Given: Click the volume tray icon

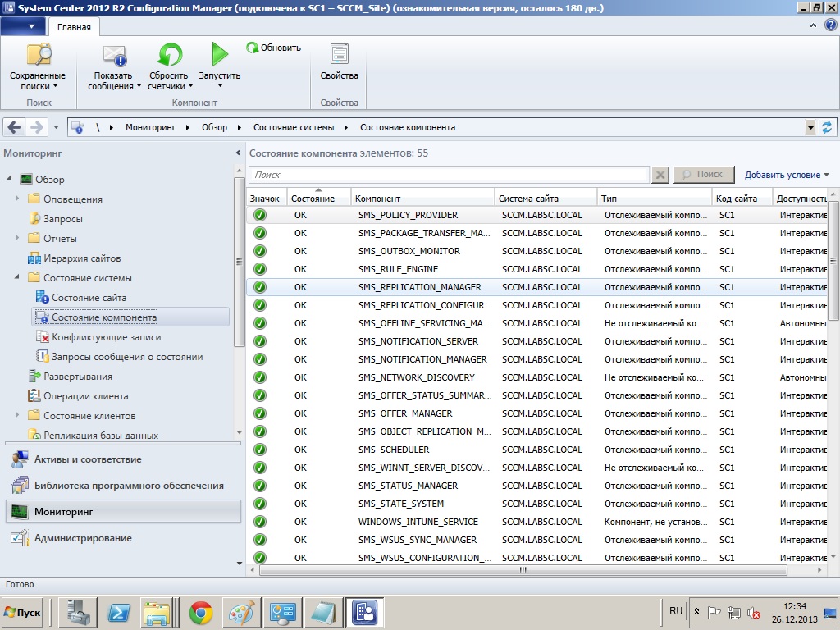Looking at the screenshot, I should click(x=754, y=612).
